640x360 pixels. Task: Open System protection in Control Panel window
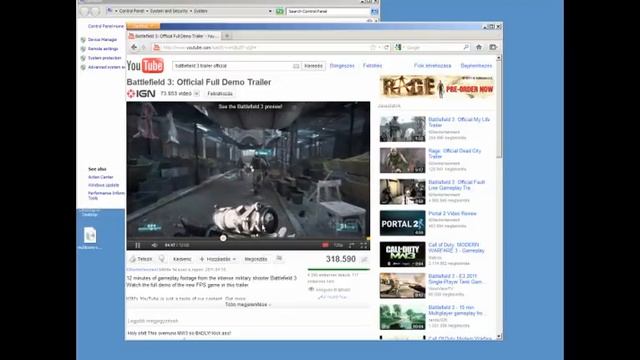pyautogui.click(x=104, y=58)
